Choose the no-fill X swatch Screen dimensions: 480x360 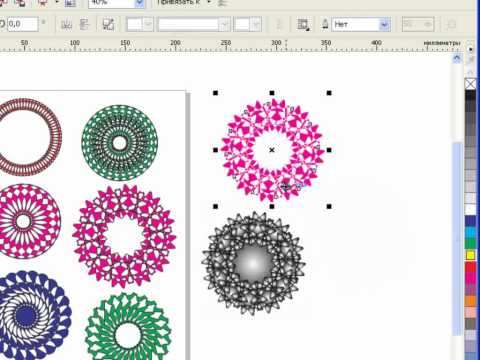pos(470,84)
